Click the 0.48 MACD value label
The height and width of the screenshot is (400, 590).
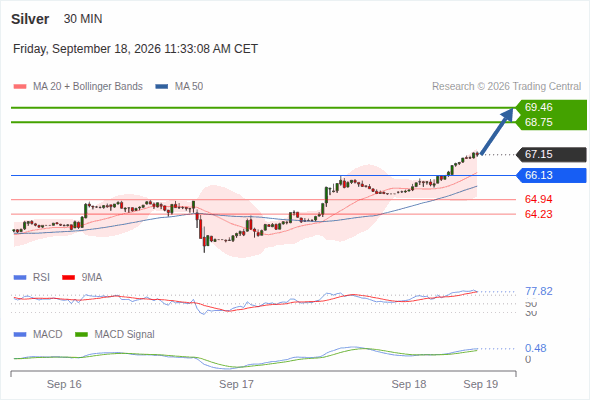coord(535,348)
